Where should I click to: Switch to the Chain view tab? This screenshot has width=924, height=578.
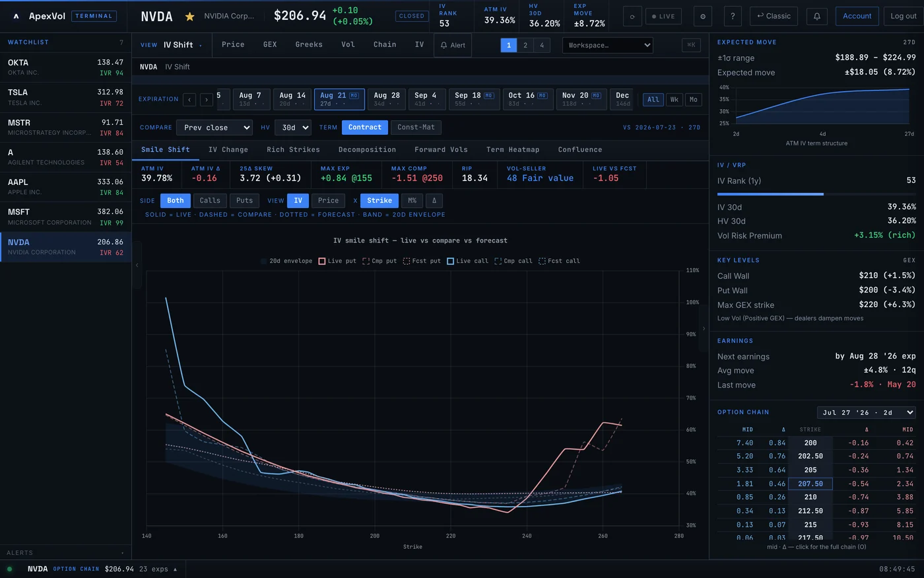(385, 45)
